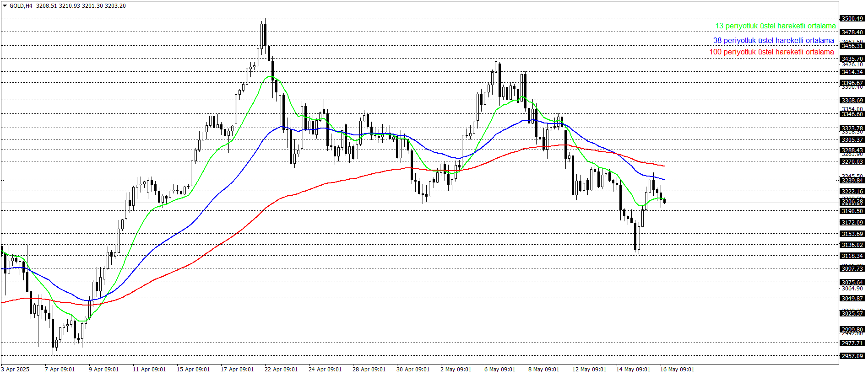This screenshot has height=375, width=868.
Task: Click the 2999.80 price level label
Action: 852,330
